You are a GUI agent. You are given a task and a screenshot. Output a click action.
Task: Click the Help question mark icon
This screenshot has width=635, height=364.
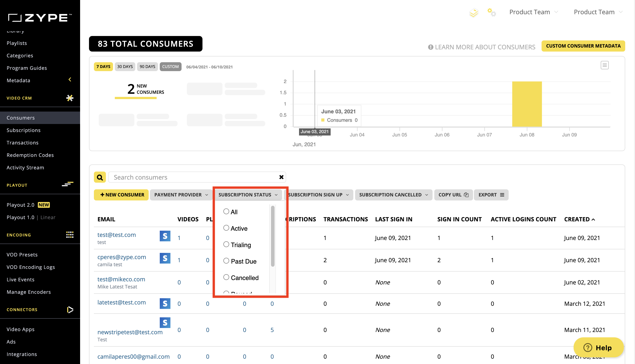click(x=587, y=348)
